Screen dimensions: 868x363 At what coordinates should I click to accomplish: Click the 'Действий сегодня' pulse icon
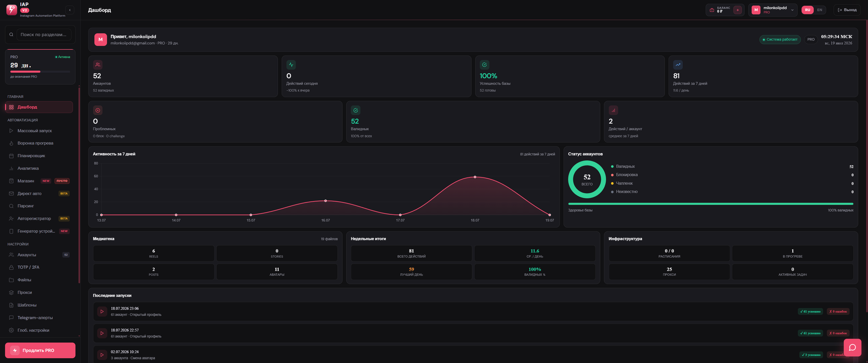click(x=291, y=65)
